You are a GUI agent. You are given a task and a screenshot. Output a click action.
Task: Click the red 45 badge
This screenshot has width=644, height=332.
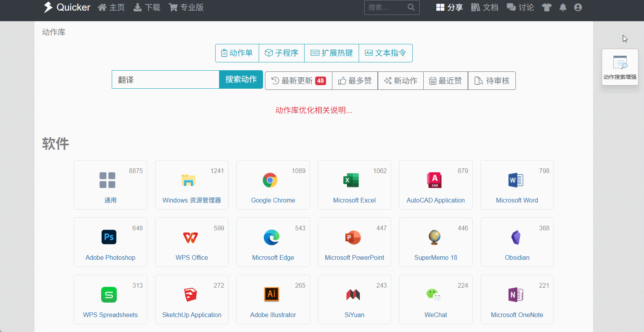(x=321, y=81)
